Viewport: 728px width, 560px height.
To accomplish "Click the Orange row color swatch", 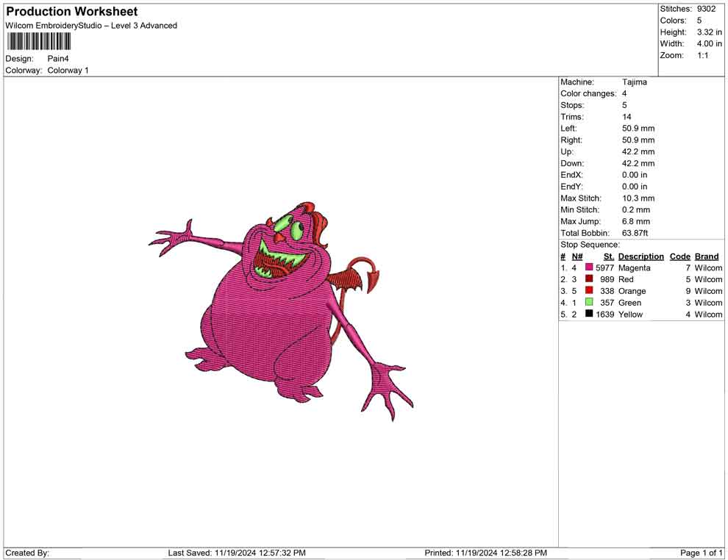I will tap(589, 290).
